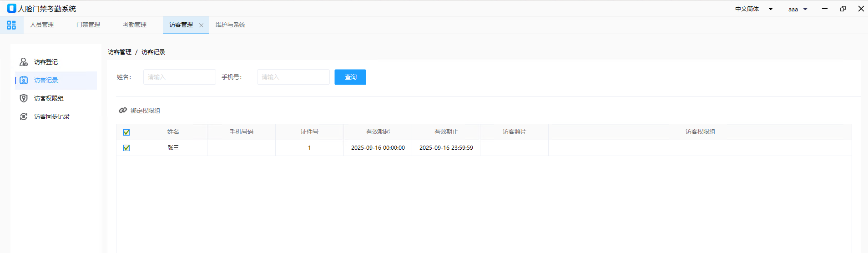The image size is (868, 253).
Task: Select the 维护与系统 tab
Action: [230, 25]
